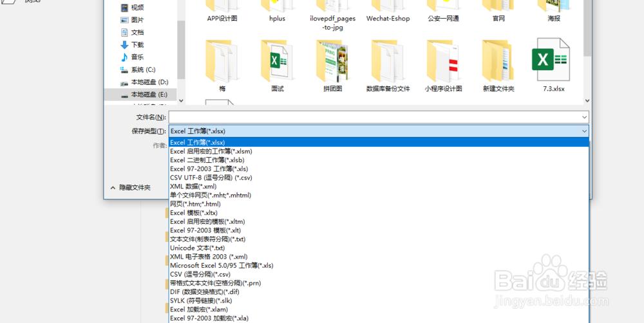Select DIF (数据交换格式)(*.dif)
Image resolution: width=644 pixels, height=323 pixels.
379,292
